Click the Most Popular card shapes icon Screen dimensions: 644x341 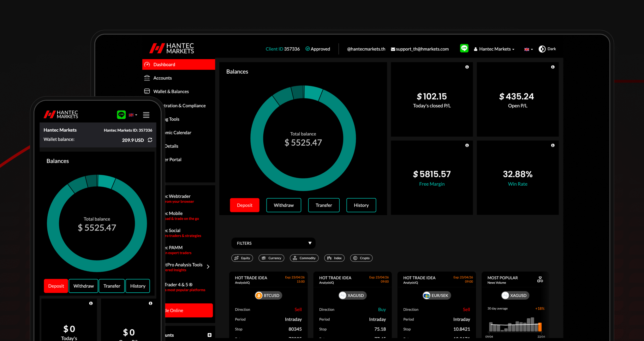540,279
